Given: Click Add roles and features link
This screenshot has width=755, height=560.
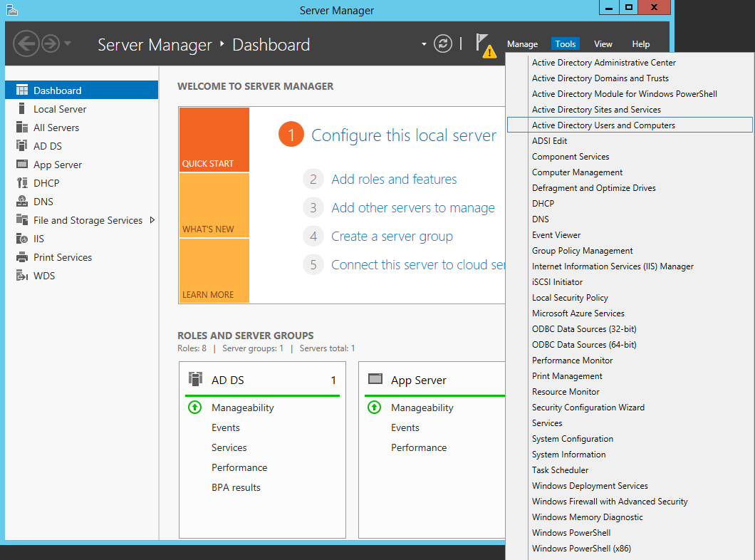Looking at the screenshot, I should coord(394,179).
